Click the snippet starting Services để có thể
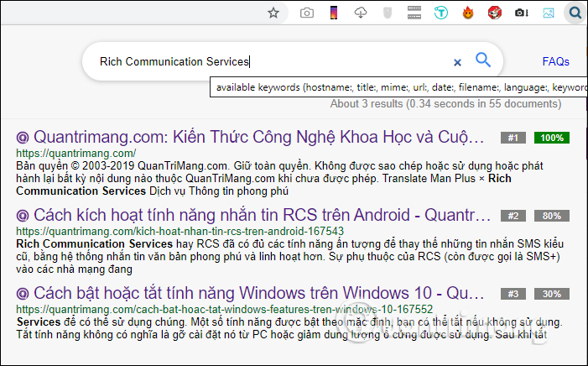The width and height of the screenshot is (588, 366). coord(289,328)
